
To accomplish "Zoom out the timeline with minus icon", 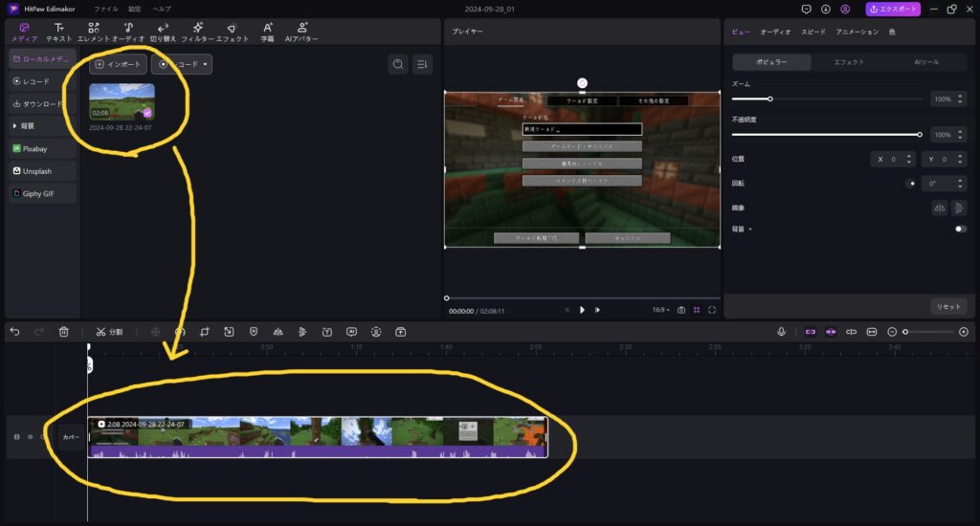I will [x=892, y=332].
